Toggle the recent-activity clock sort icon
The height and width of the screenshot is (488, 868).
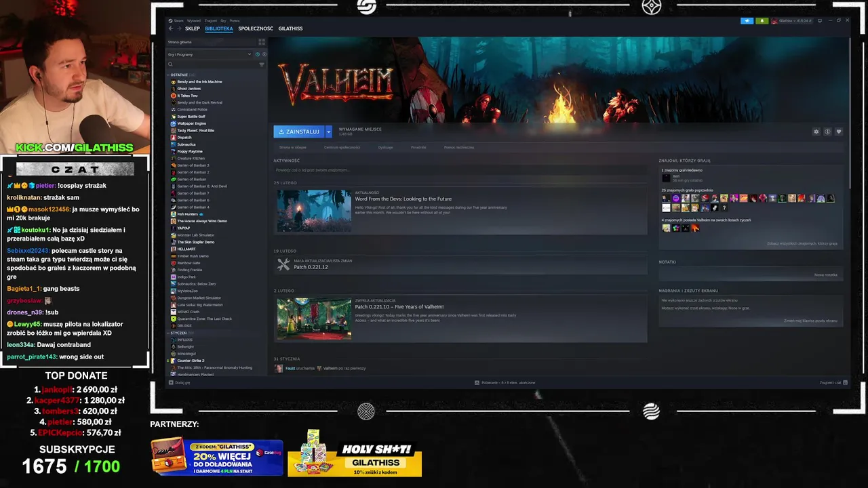pyautogui.click(x=258, y=54)
